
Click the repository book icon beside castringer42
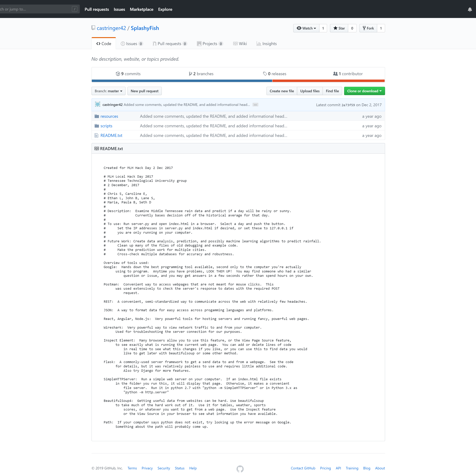(x=93, y=28)
